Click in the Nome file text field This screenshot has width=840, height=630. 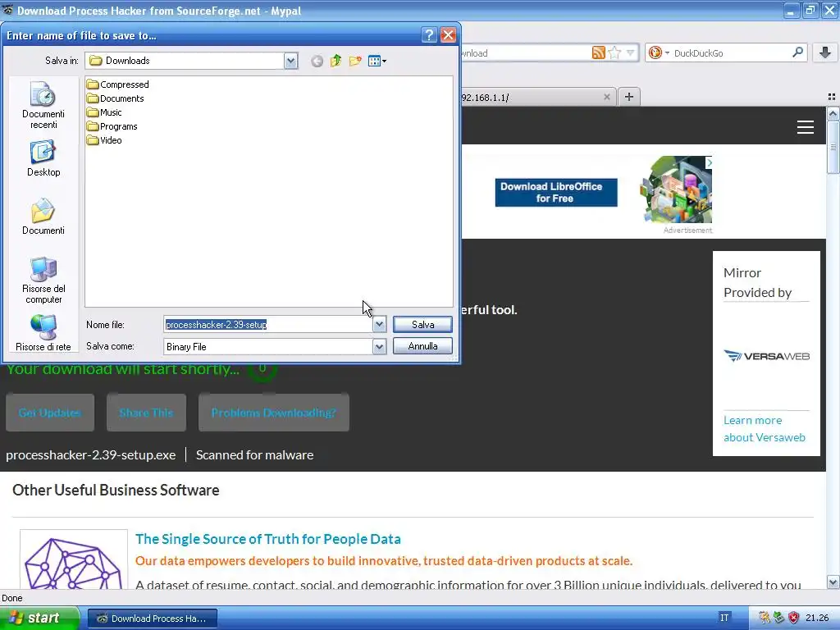tap(268, 325)
